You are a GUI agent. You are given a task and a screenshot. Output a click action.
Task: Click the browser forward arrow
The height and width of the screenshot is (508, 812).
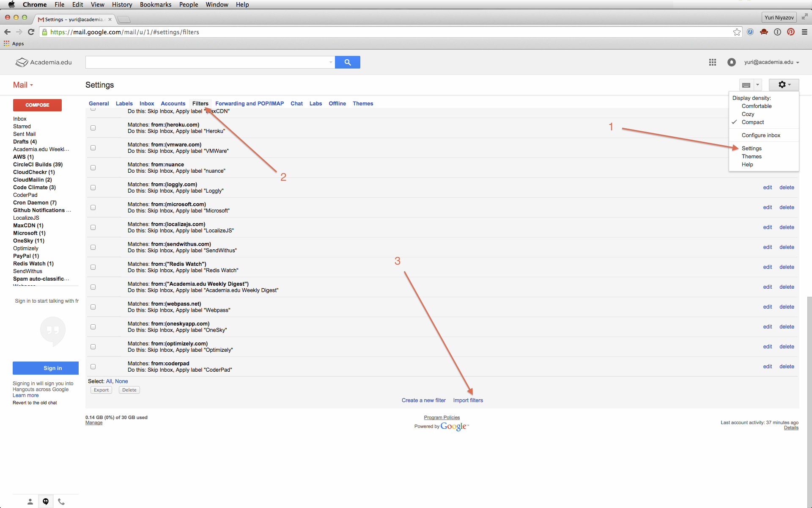[x=19, y=32]
